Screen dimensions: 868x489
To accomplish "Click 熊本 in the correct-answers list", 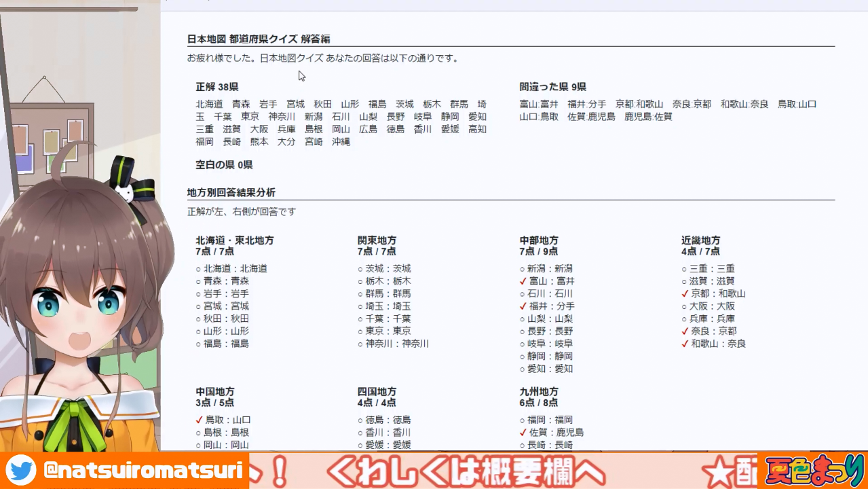I will point(259,142).
